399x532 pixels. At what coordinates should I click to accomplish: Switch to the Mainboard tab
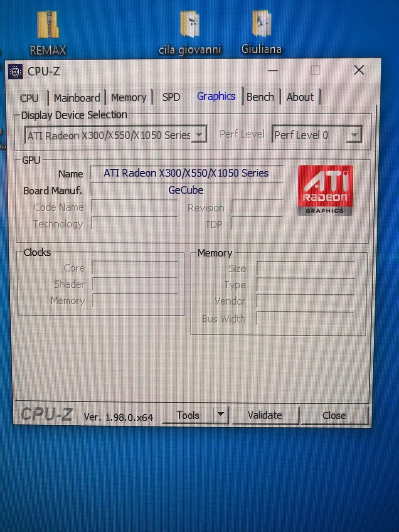click(77, 98)
